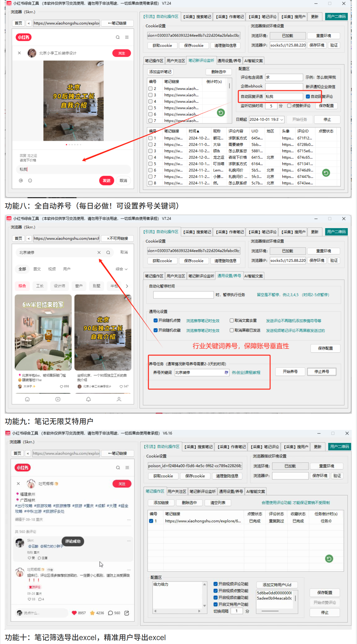Open 【采集】搜索笔记 tab in V6.16 window
This screenshot has height=644, width=357.
[x=198, y=447]
